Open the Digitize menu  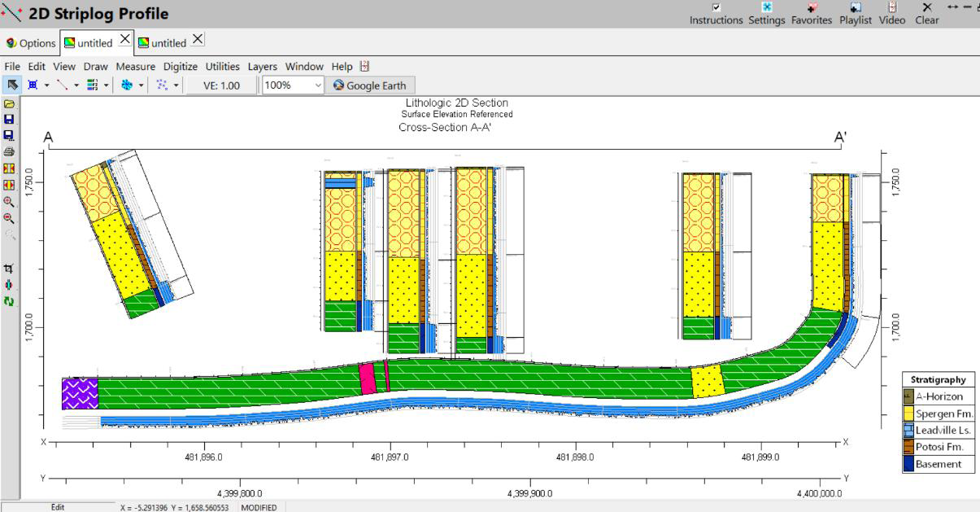pos(180,67)
